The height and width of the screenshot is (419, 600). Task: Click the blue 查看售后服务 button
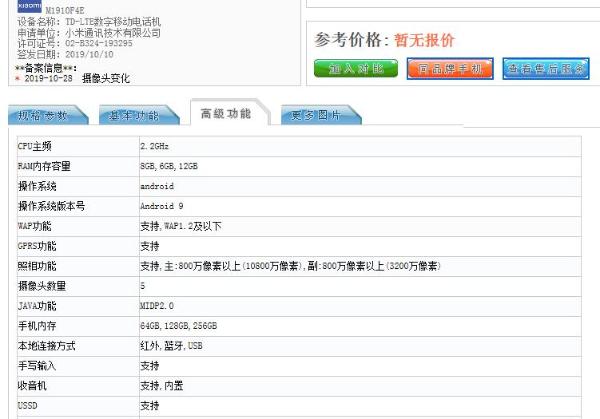[x=546, y=68]
